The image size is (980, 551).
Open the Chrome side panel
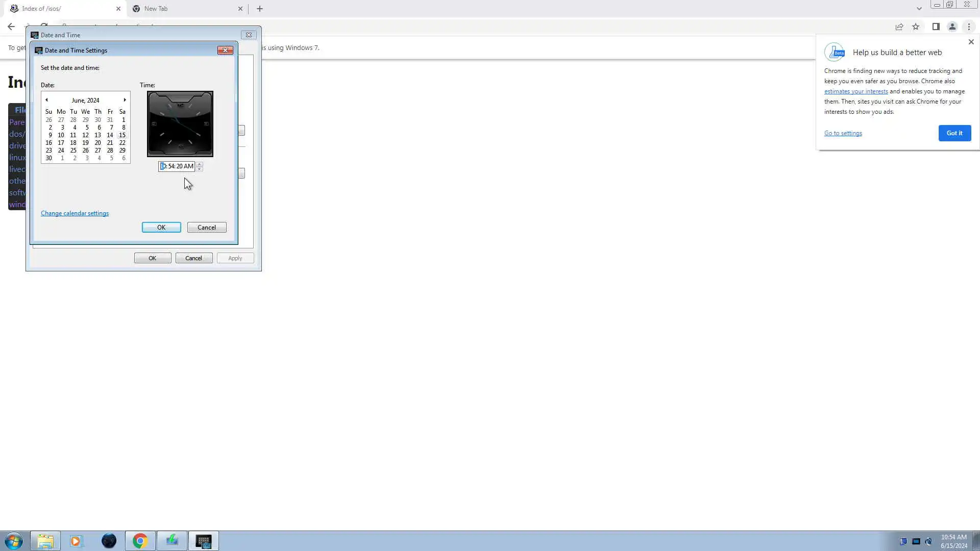pos(936,27)
